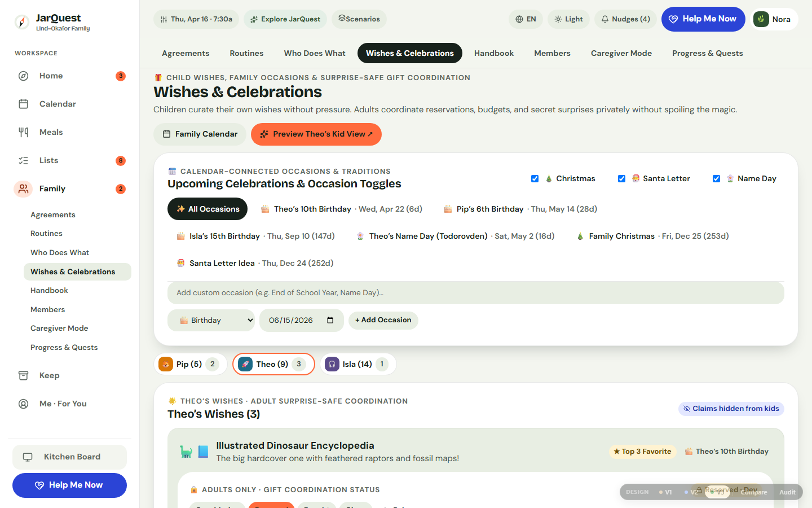Viewport: 812px width, 508px height.
Task: Click the bell icon for Nudges
Action: tap(604, 19)
